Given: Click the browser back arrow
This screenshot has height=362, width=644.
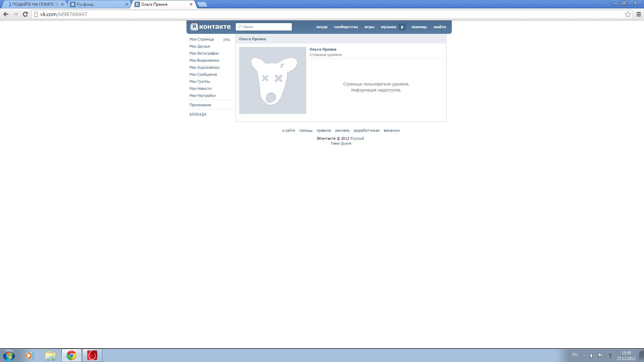Looking at the screenshot, I should point(6,14).
